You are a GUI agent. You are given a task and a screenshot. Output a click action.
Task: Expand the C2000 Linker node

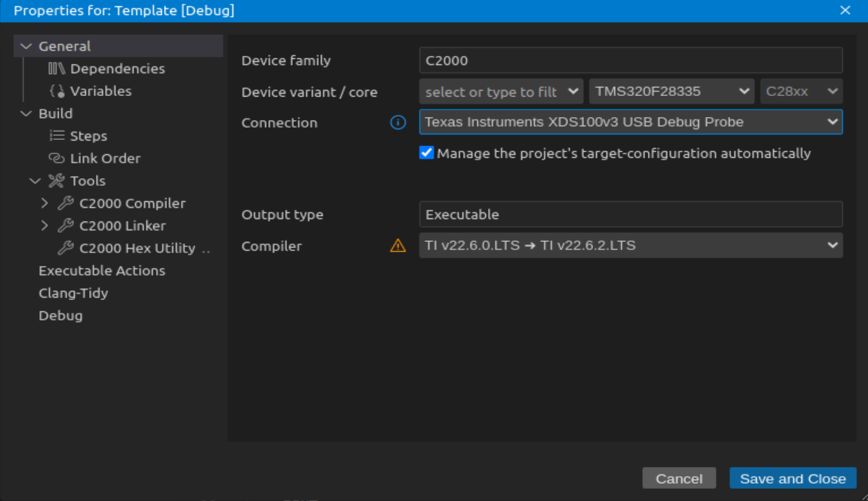pos(45,225)
